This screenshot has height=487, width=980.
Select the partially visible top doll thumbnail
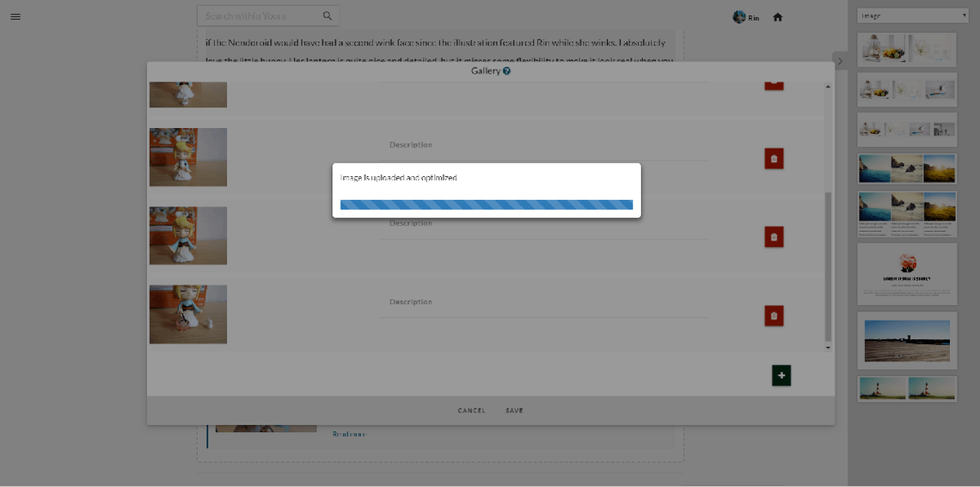[x=188, y=94]
